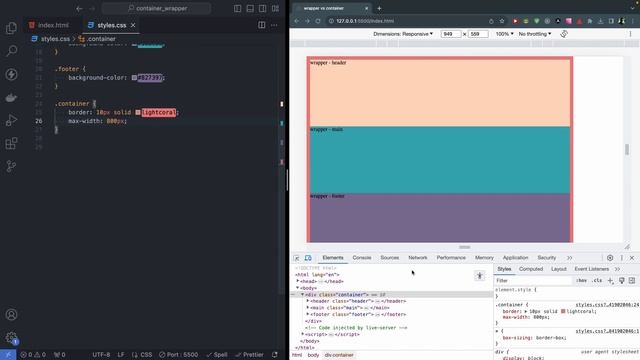Image resolution: width=640 pixels, height=360 pixels.
Task: Open the Application tab in DevTools
Action: [515, 258]
